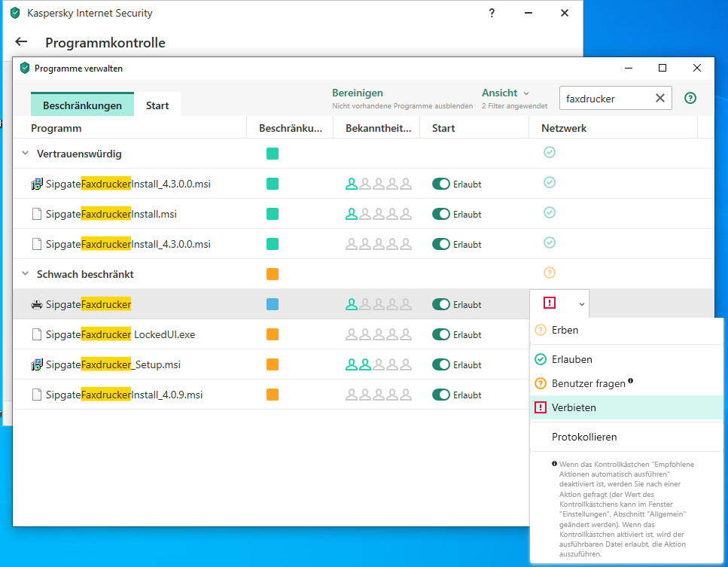Click the network allowed icon for SipgateFaxdruckerInstall.msi
728x567 pixels.
click(550, 213)
